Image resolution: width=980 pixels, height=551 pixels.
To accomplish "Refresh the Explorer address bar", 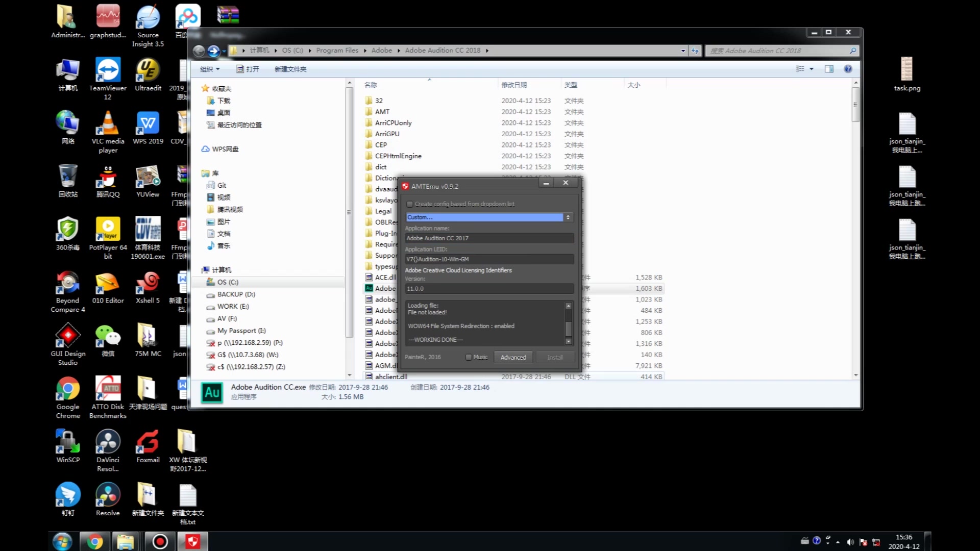I will (695, 51).
